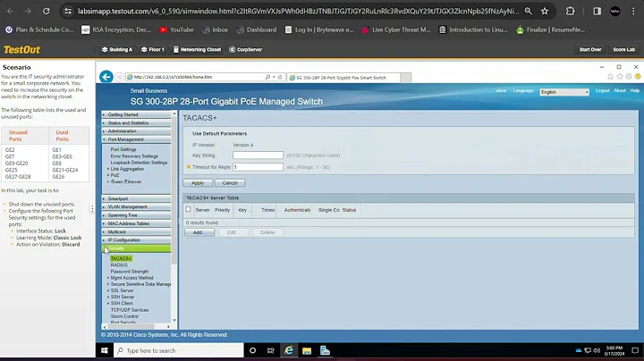Screen dimensions: 644x361
Task: Expand Status and Statistics menu
Action: [x=136, y=123]
